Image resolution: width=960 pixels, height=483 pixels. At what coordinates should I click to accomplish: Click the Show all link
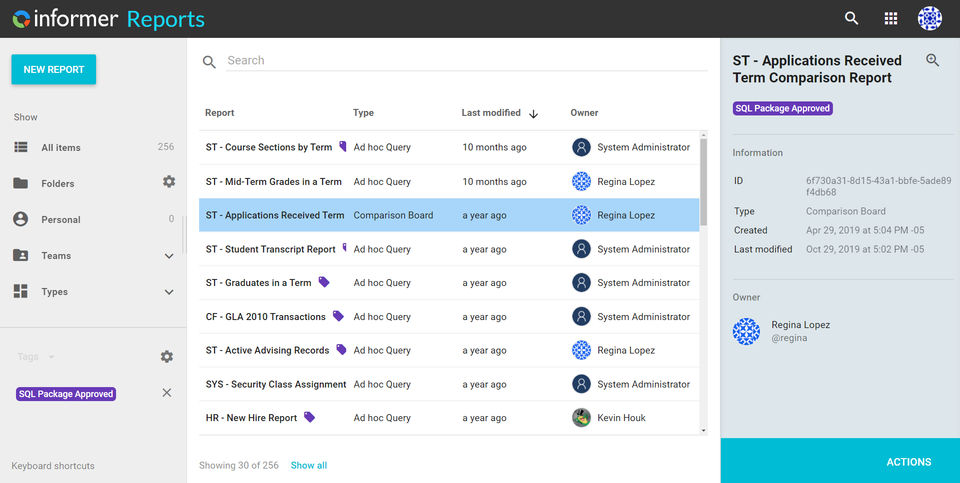pyautogui.click(x=309, y=466)
